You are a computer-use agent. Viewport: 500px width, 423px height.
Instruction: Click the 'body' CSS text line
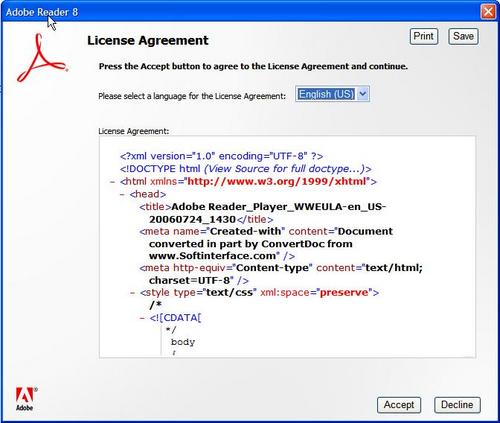point(183,342)
